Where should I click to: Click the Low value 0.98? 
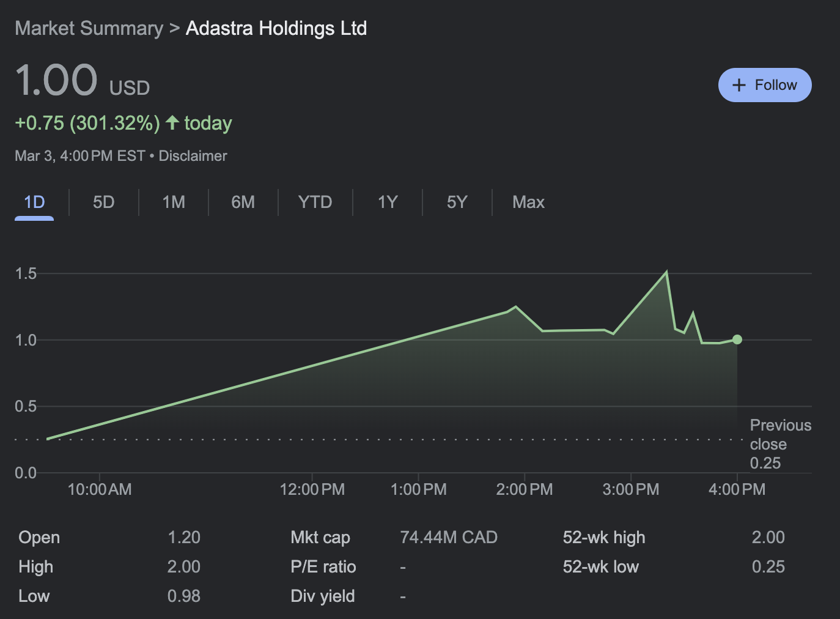point(184,596)
